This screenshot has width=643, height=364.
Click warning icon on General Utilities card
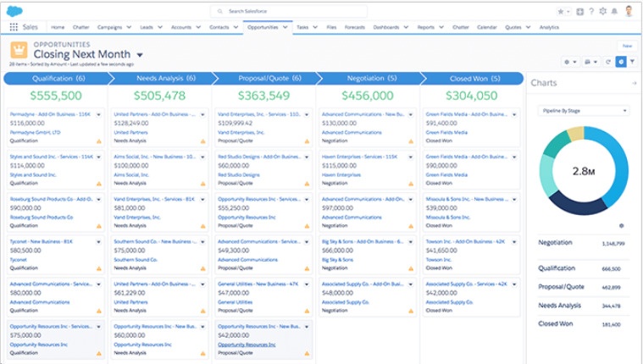pyautogui.click(x=308, y=312)
